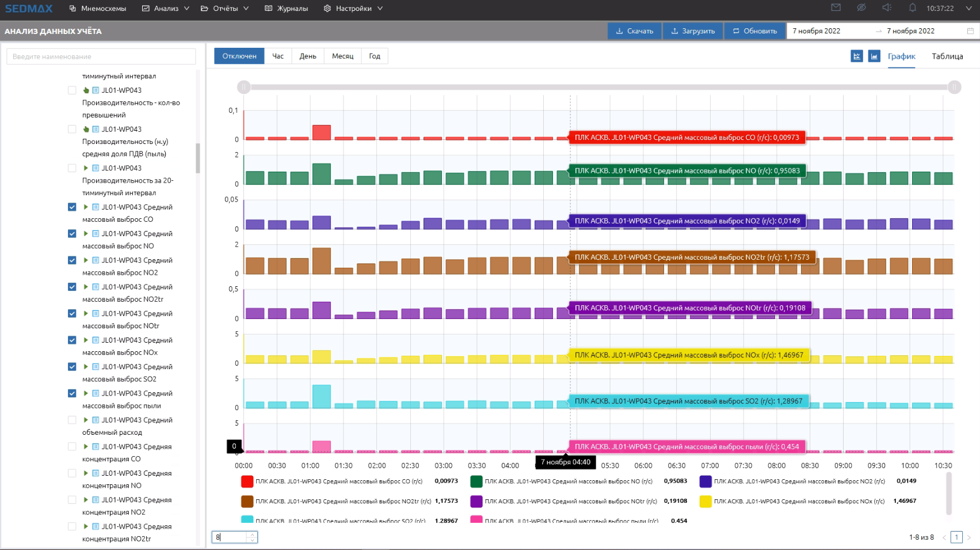Switch to area chart view icon

(874, 56)
